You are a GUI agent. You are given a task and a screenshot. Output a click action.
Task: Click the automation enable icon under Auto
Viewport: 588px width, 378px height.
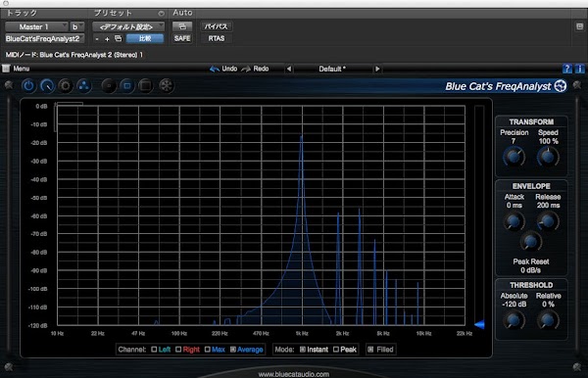coord(182,26)
